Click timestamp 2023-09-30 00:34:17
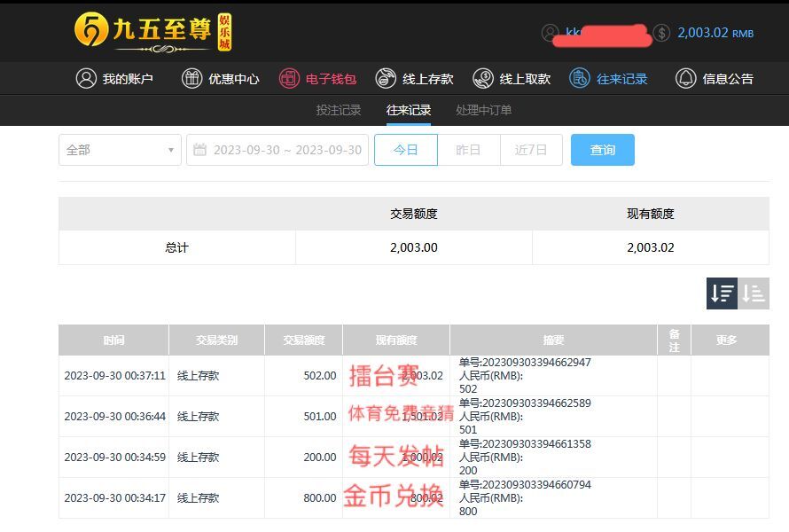Image resolution: width=789 pixels, height=532 pixels. click(x=114, y=497)
